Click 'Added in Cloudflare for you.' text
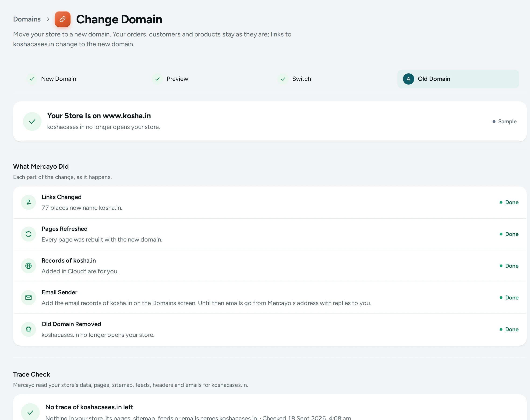The width and height of the screenshot is (530, 420). click(x=80, y=271)
